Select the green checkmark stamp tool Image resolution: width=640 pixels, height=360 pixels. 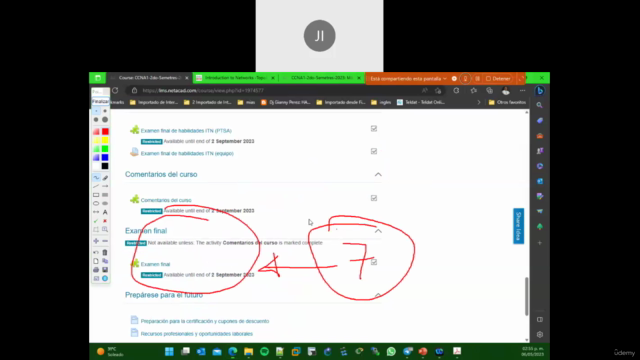(x=96, y=221)
